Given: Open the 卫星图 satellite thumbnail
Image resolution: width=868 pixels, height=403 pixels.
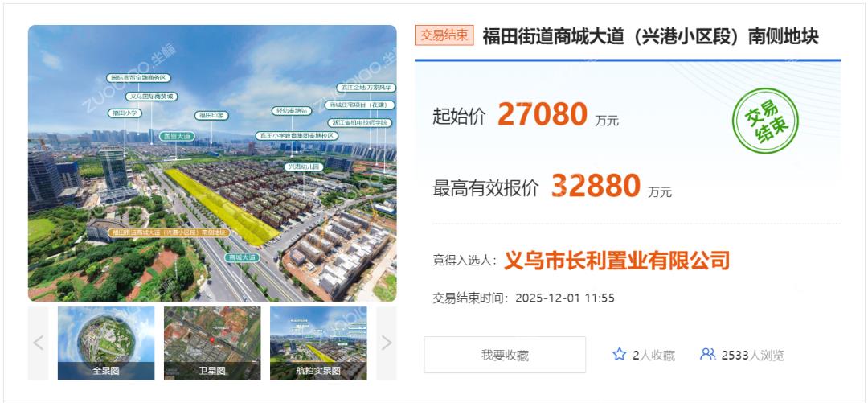Looking at the screenshot, I should [x=212, y=343].
